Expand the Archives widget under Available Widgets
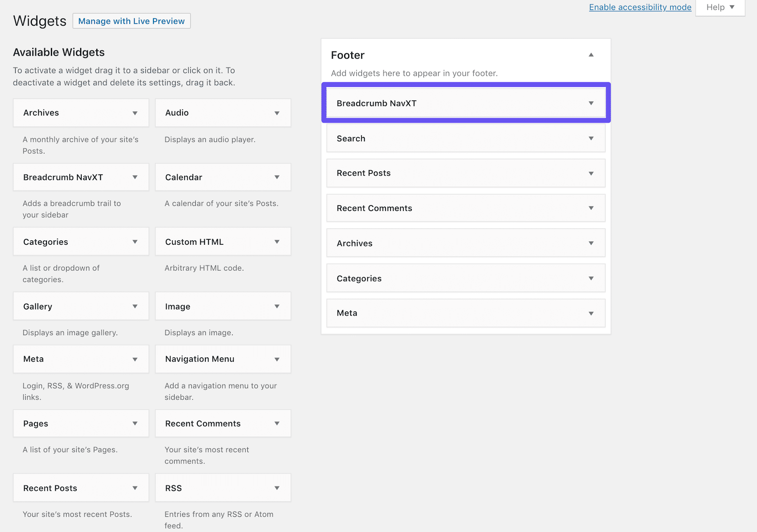 pos(135,113)
